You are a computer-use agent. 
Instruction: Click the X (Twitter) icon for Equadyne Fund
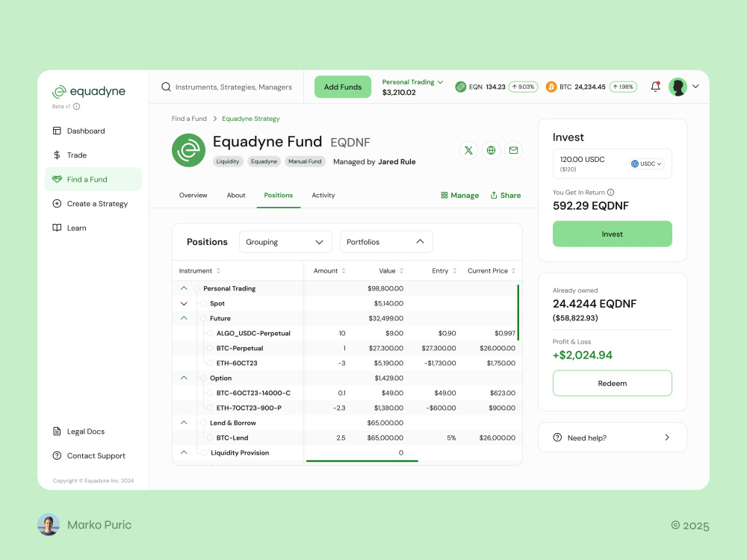[468, 150]
